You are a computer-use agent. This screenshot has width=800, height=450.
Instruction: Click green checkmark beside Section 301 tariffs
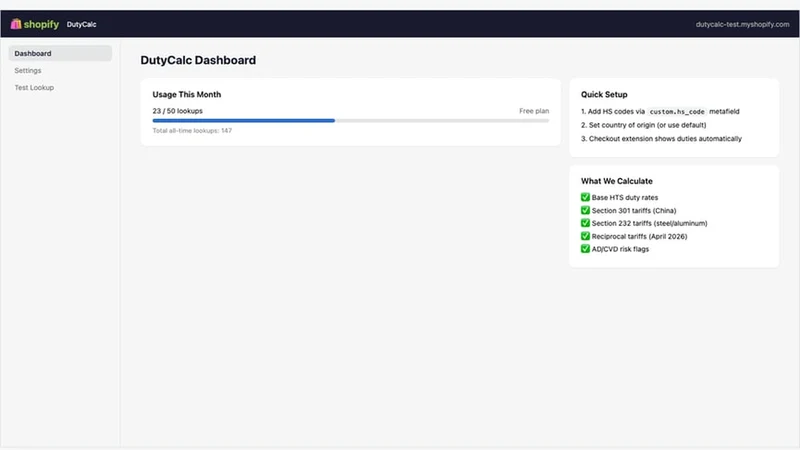[585, 210]
